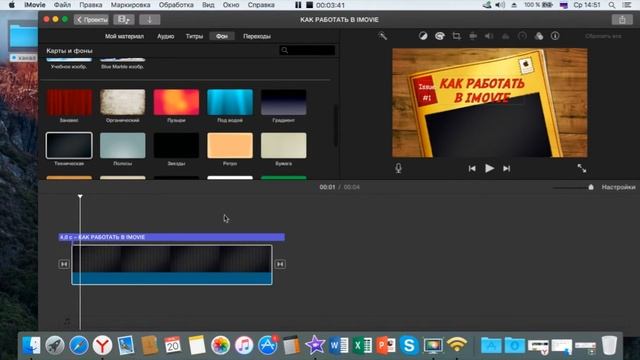The height and width of the screenshot is (360, 640).
Task: Open the Маркировка menu
Action: click(131, 5)
